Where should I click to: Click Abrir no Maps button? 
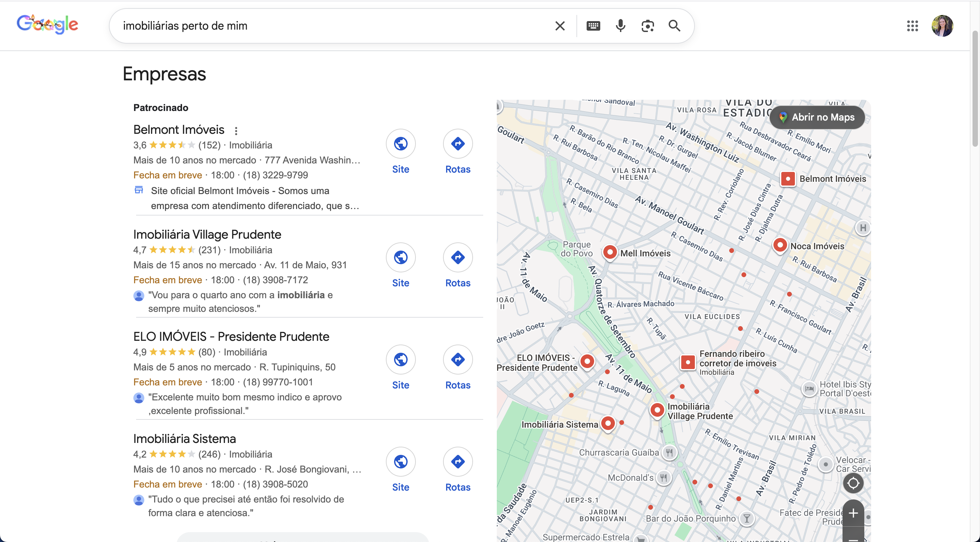point(817,117)
